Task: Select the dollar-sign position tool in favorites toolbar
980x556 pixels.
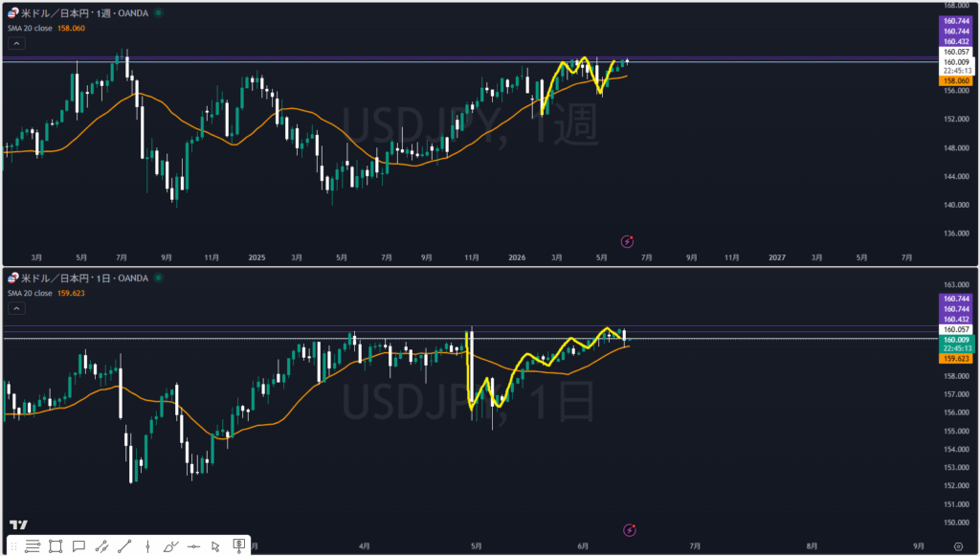Action: point(238,545)
